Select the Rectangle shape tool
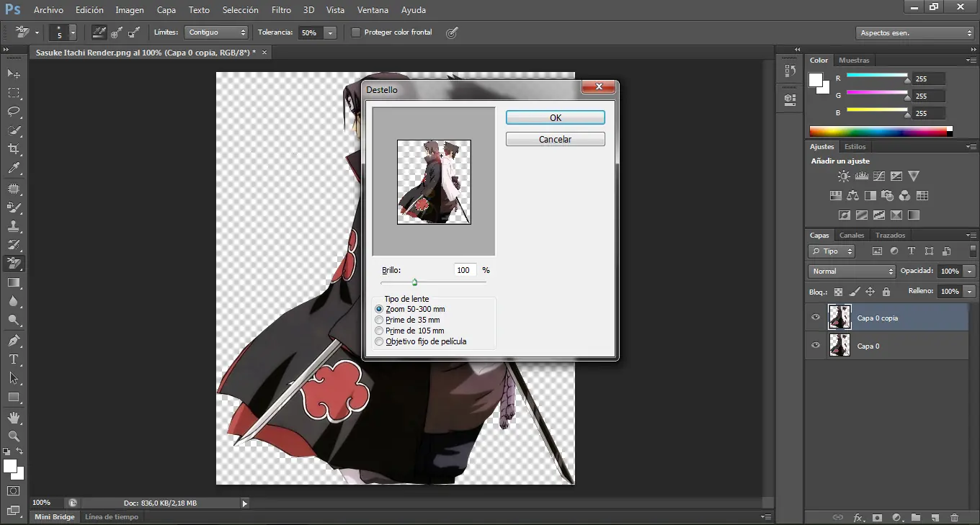The height and width of the screenshot is (525, 980). coord(14,397)
